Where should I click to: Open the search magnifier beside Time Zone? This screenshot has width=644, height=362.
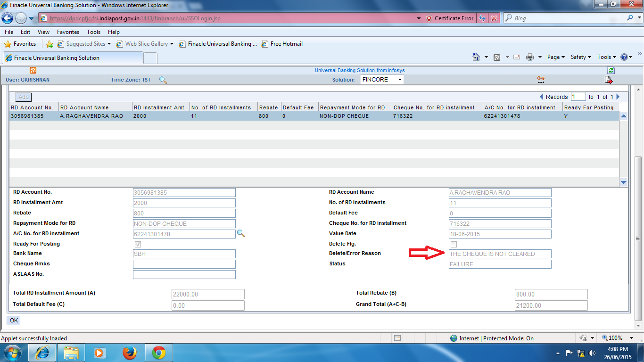click(x=163, y=80)
